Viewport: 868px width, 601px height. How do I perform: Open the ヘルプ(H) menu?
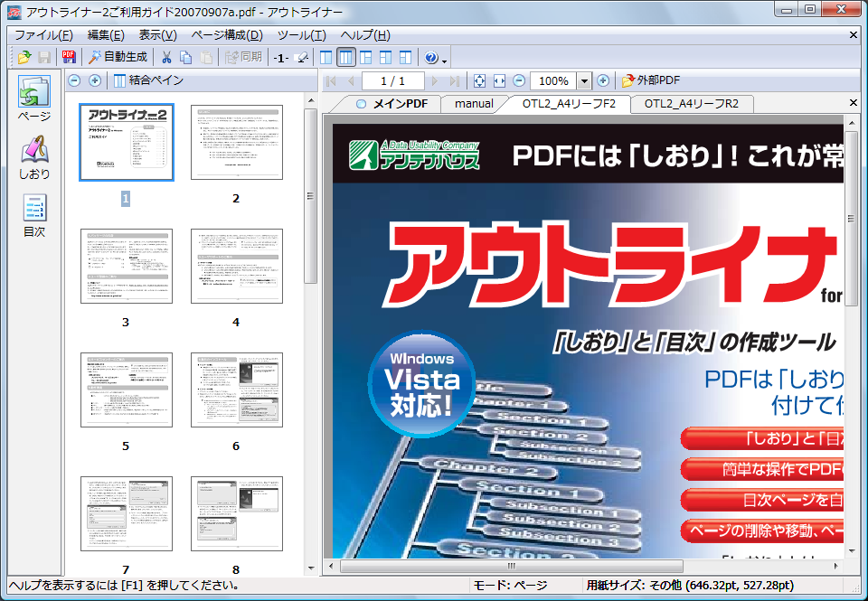(365, 35)
